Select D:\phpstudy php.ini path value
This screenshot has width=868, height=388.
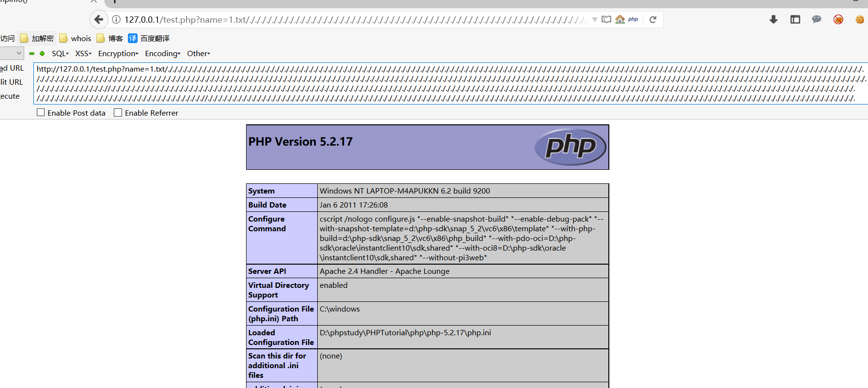click(405, 332)
